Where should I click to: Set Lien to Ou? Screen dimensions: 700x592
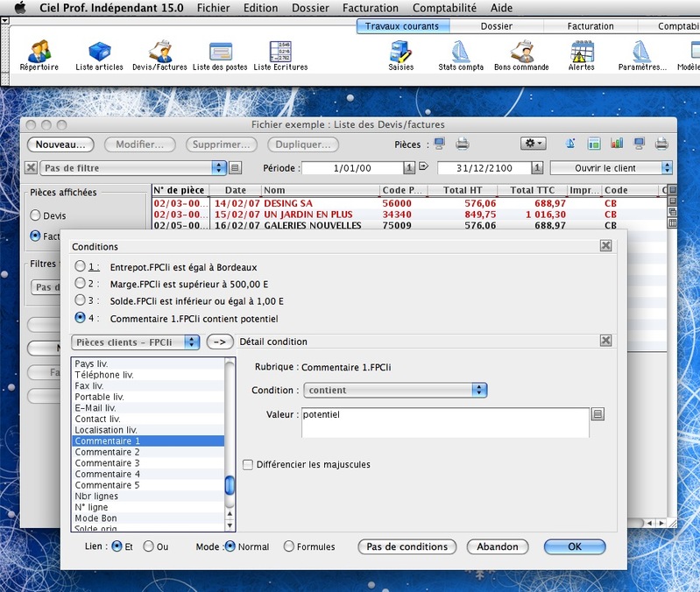[x=148, y=546]
